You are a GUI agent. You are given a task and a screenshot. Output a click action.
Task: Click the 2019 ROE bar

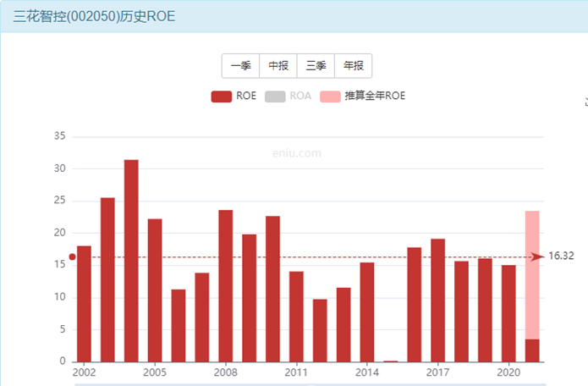click(x=485, y=310)
